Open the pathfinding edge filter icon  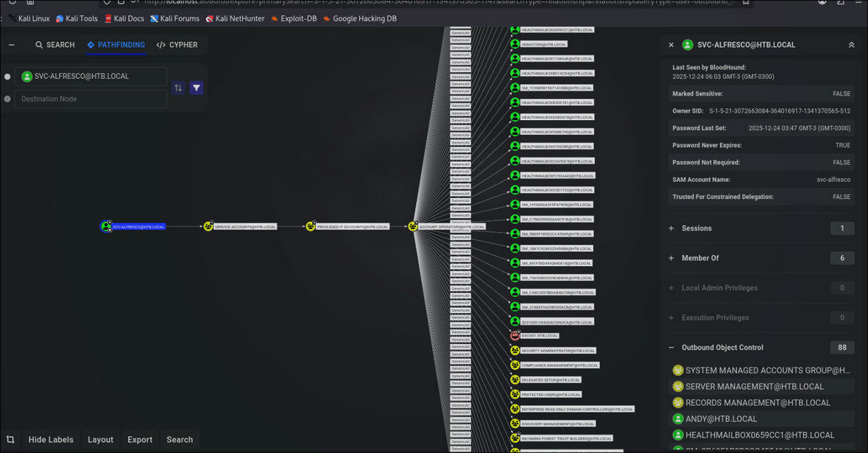[x=197, y=88]
